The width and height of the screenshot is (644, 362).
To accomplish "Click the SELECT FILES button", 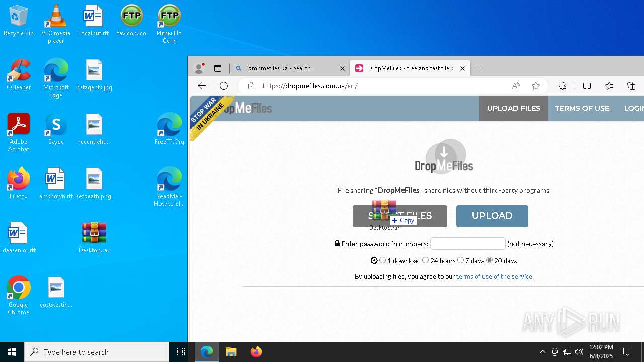I will [x=400, y=216].
